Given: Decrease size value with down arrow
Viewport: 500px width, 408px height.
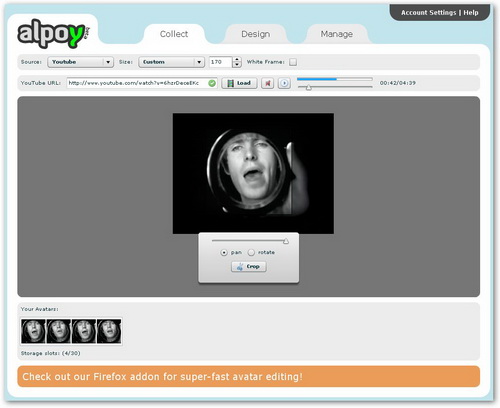Looking at the screenshot, I should tap(237, 65).
